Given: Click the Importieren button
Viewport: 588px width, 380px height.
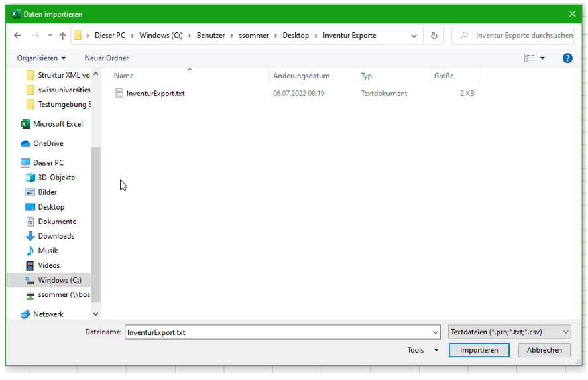Looking at the screenshot, I should point(479,350).
